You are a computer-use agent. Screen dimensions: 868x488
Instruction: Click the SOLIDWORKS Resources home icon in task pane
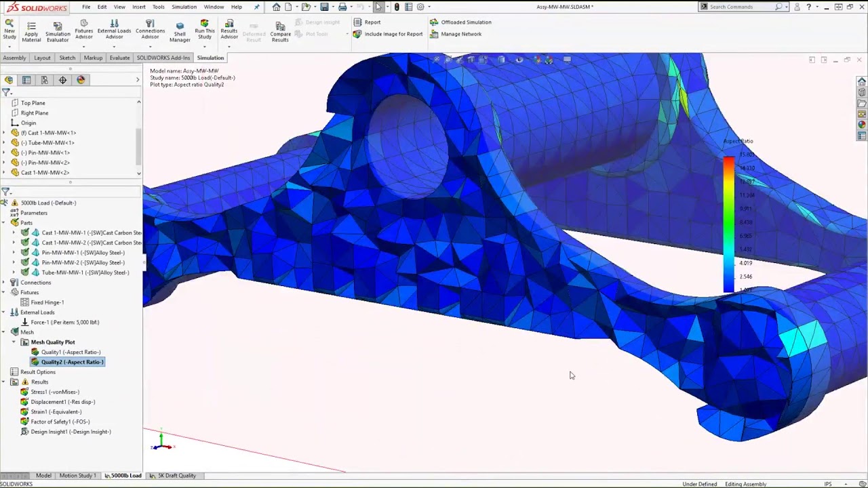862,82
